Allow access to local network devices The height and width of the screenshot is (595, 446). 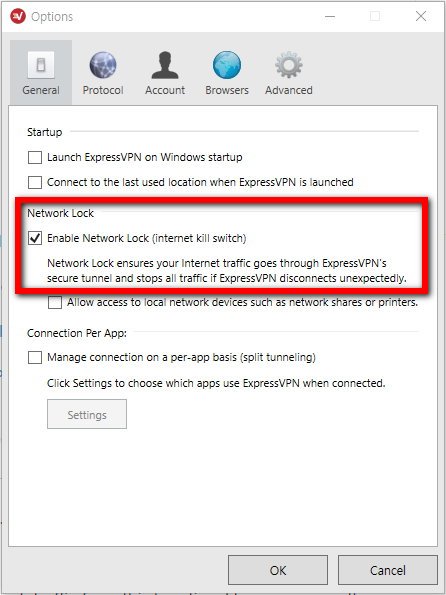tap(55, 302)
